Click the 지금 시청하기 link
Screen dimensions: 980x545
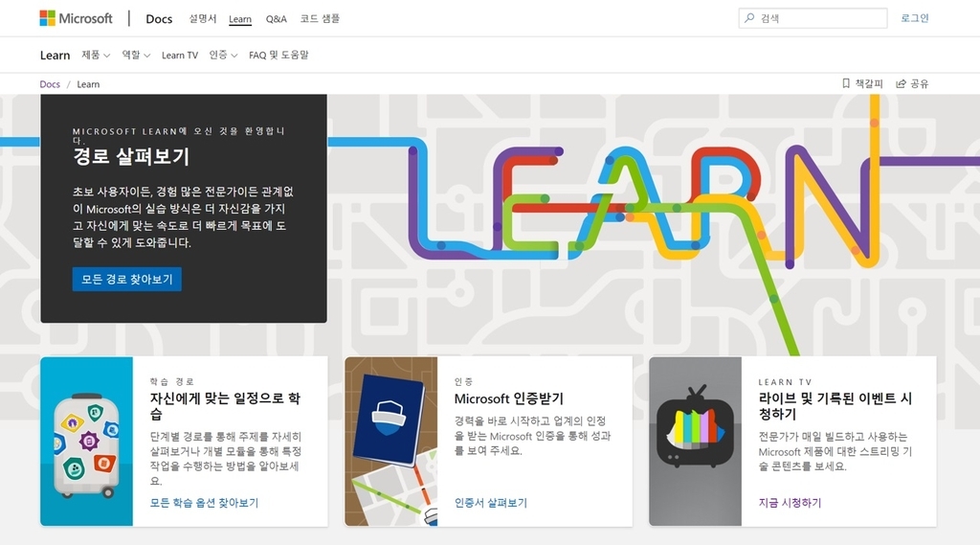tap(790, 503)
